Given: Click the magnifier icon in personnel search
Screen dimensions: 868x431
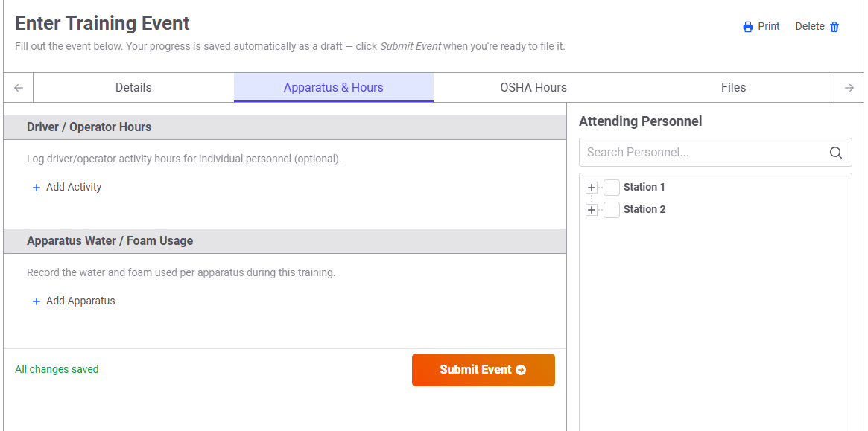Looking at the screenshot, I should (x=836, y=152).
